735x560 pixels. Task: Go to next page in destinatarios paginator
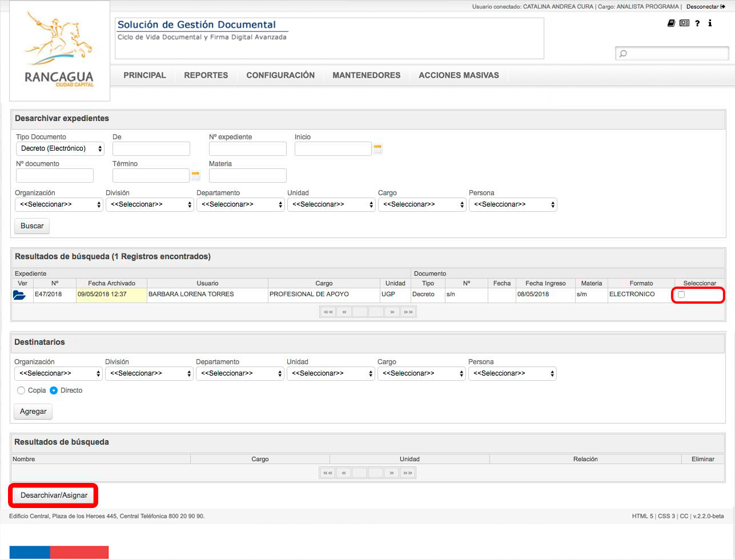[391, 473]
